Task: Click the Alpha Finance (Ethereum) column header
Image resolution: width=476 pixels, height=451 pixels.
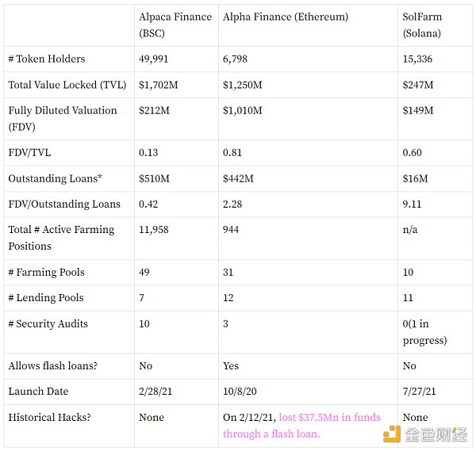Action: (286, 17)
